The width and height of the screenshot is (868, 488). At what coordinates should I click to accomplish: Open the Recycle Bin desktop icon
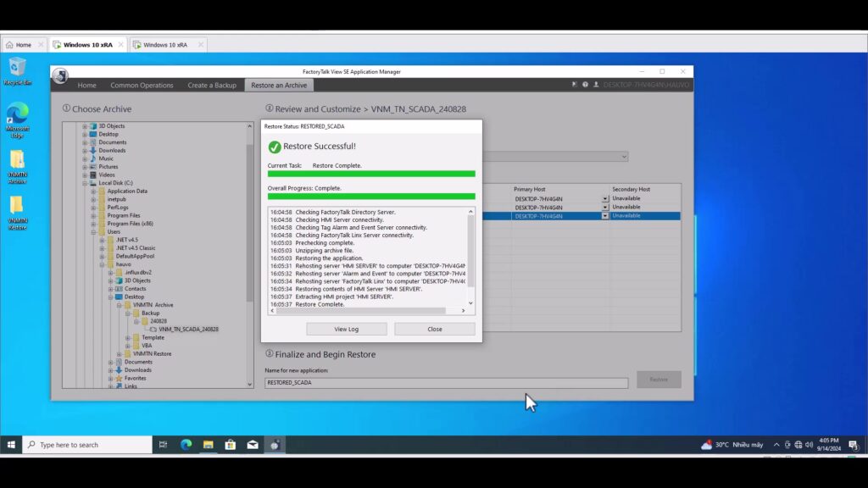click(x=17, y=71)
